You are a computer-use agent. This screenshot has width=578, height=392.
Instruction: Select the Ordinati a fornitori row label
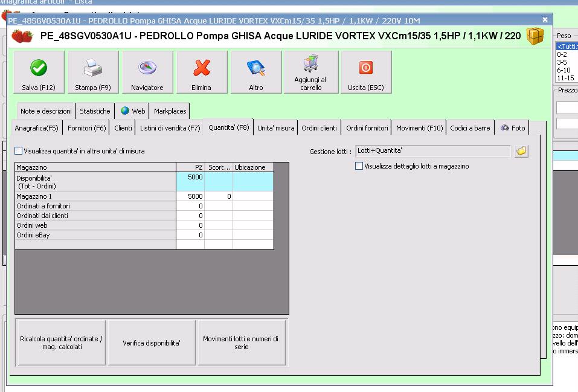point(95,206)
